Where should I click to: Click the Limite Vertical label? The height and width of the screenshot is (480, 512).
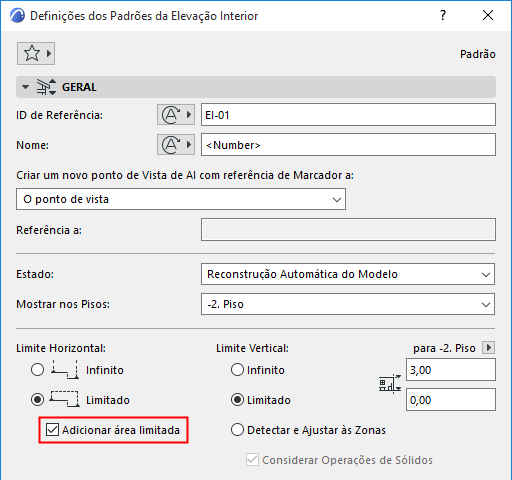(x=252, y=348)
